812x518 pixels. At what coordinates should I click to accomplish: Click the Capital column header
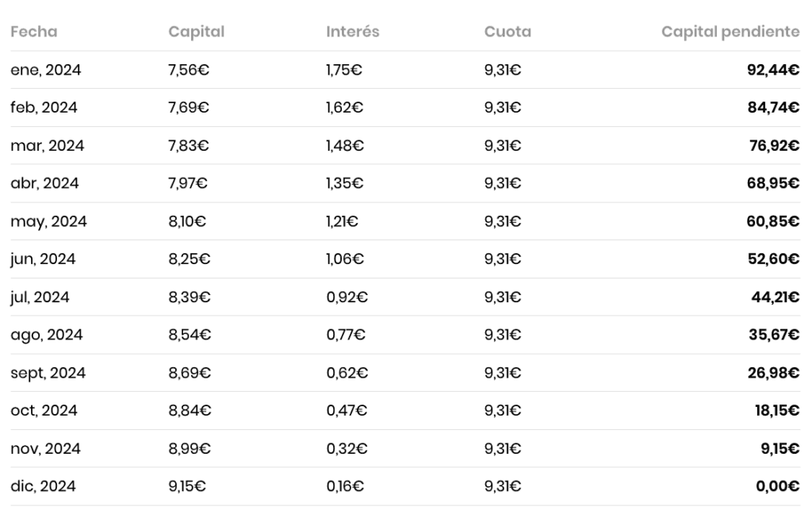click(196, 32)
